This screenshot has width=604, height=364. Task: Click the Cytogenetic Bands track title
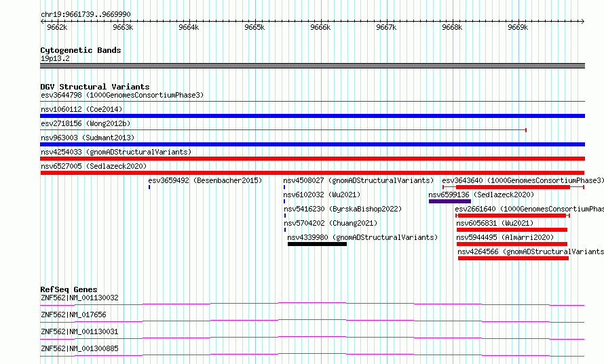tap(81, 50)
